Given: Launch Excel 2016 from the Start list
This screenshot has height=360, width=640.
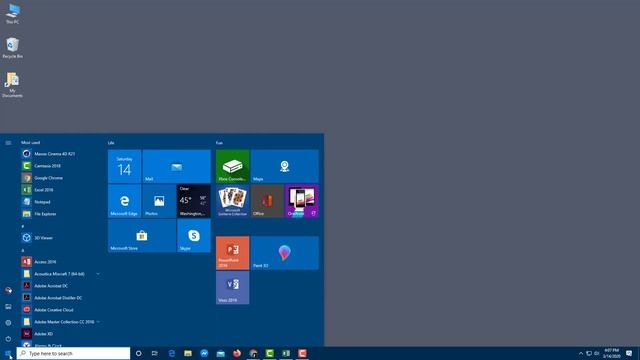Looking at the screenshot, I should [x=60, y=190].
